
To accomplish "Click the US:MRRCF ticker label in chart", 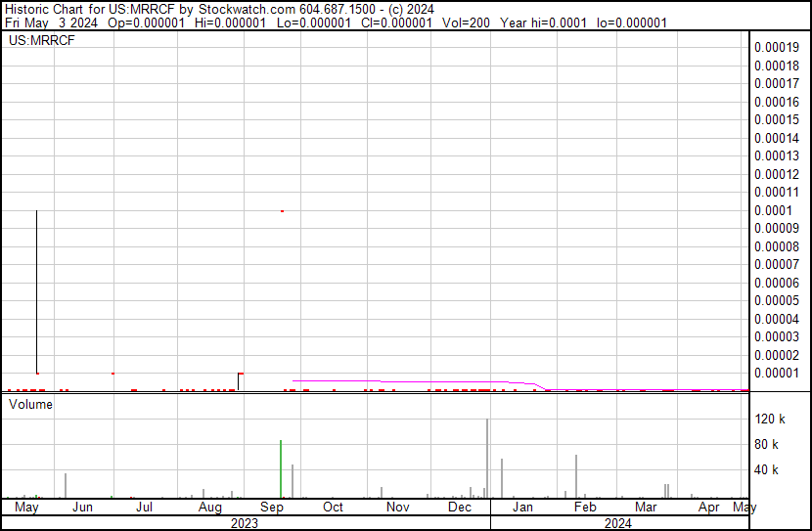I will click(42, 40).
